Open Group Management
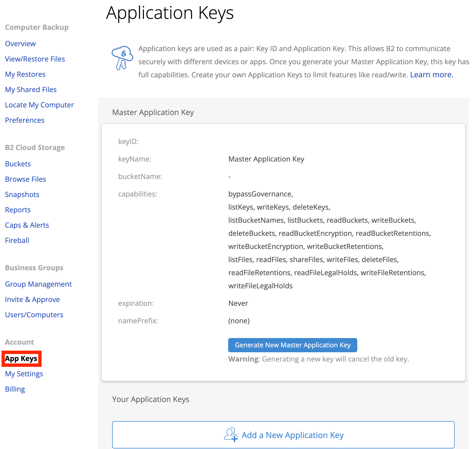The height and width of the screenshot is (449, 476). pyautogui.click(x=38, y=284)
